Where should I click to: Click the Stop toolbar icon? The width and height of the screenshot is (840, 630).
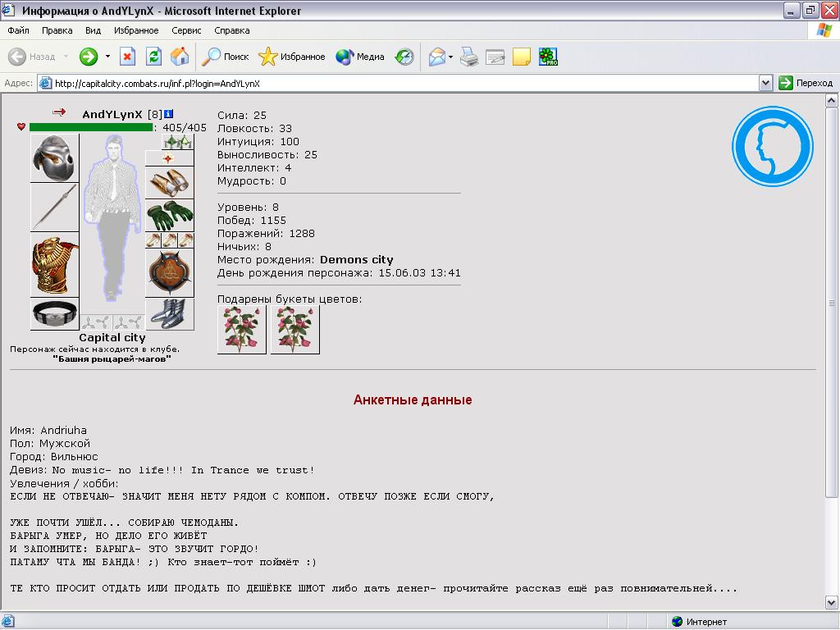[x=127, y=57]
